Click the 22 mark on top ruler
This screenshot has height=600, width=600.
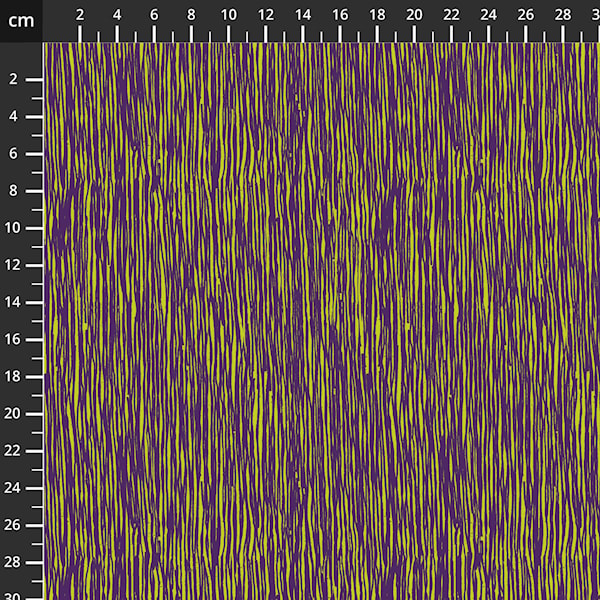pyautogui.click(x=450, y=15)
